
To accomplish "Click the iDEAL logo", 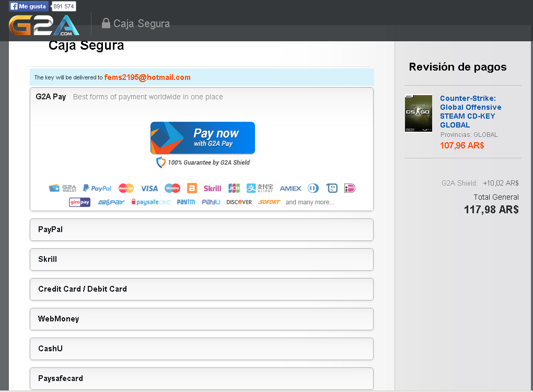I will (x=350, y=188).
